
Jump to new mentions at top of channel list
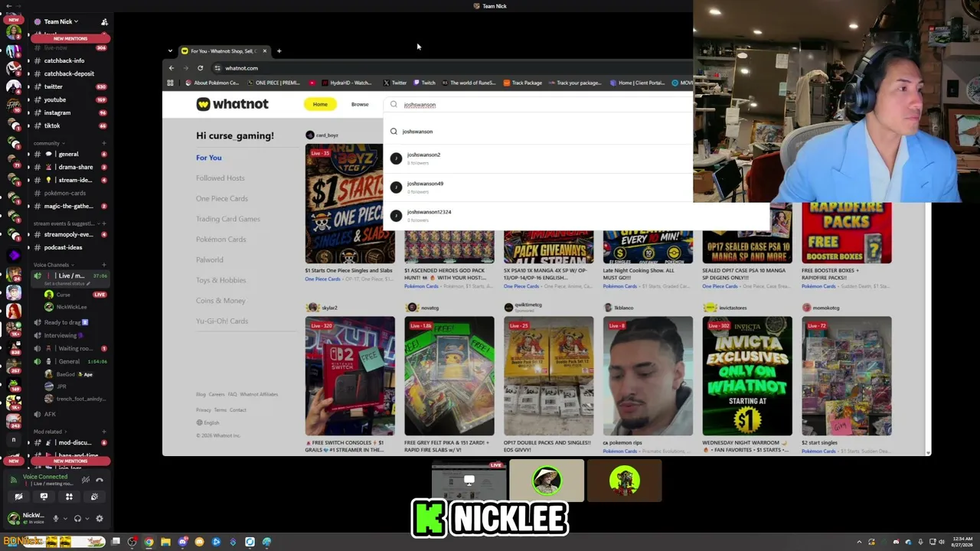(70, 38)
